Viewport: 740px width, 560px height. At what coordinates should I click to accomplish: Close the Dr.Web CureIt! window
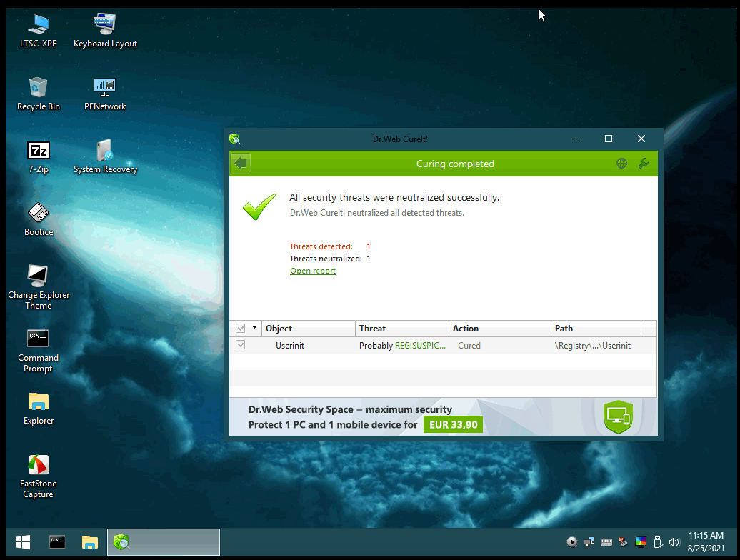[641, 139]
